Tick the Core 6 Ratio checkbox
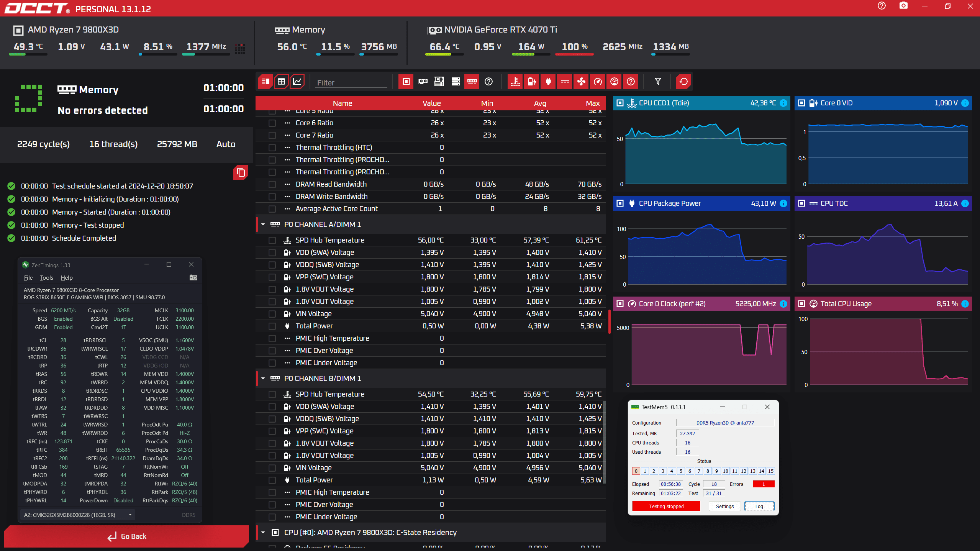Viewport: 980px width, 551px height. (272, 123)
